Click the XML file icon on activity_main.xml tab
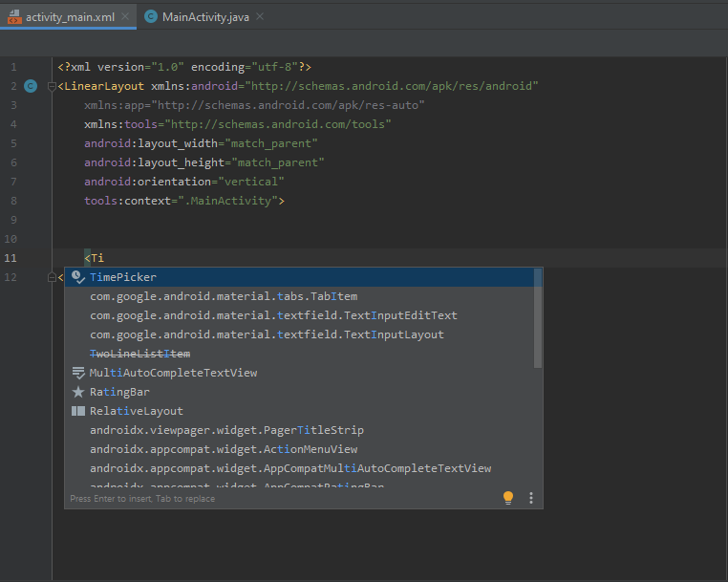 click(14, 17)
